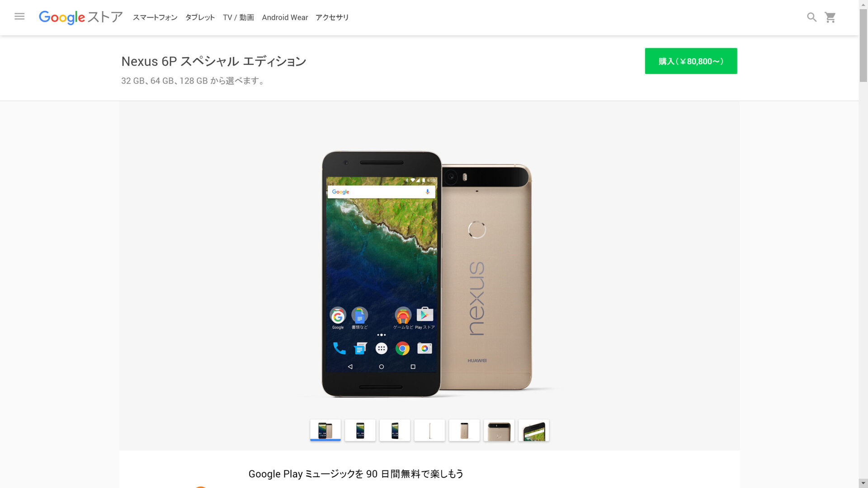Open the search magnifier icon

click(x=811, y=17)
